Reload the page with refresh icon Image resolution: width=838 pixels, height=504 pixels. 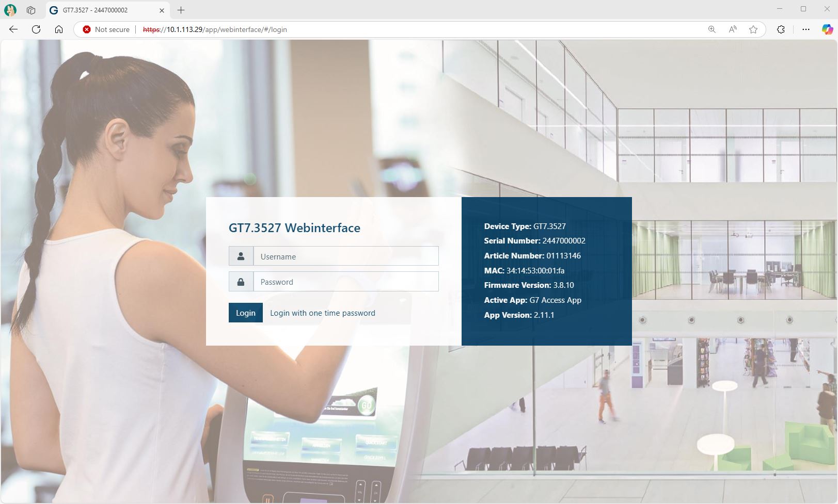point(36,29)
